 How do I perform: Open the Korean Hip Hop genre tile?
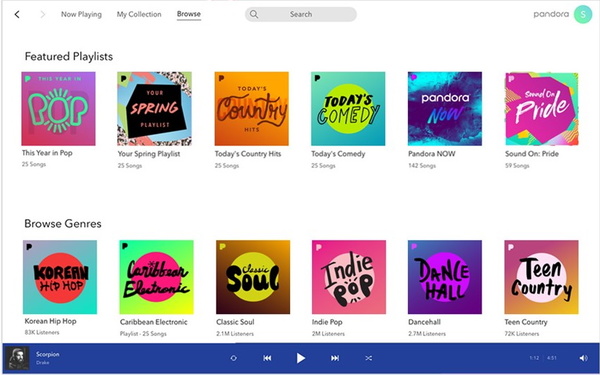(60, 277)
